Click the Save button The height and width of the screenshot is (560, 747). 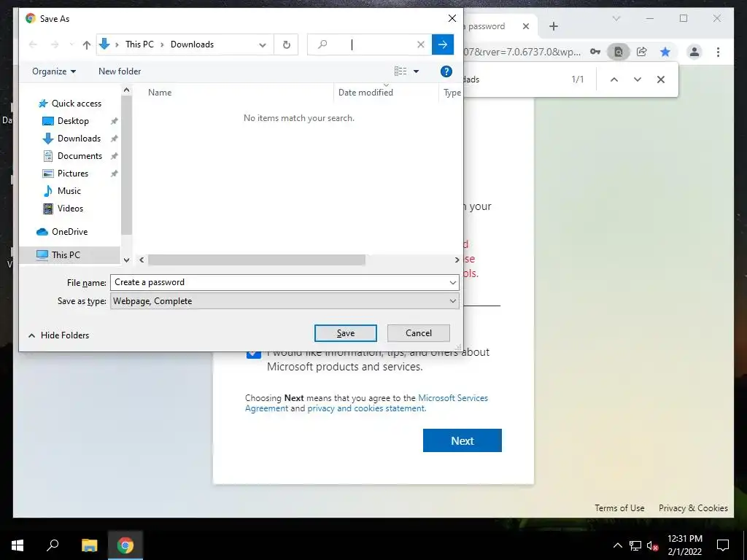point(345,333)
